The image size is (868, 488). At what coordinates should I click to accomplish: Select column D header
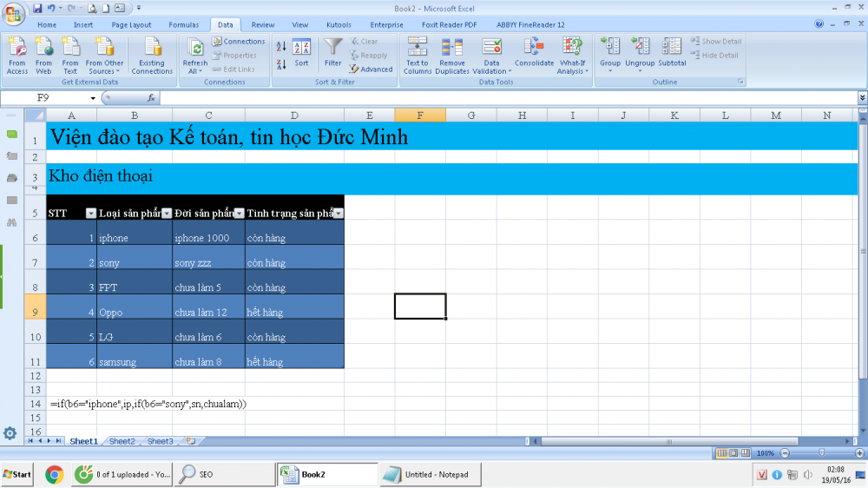294,115
